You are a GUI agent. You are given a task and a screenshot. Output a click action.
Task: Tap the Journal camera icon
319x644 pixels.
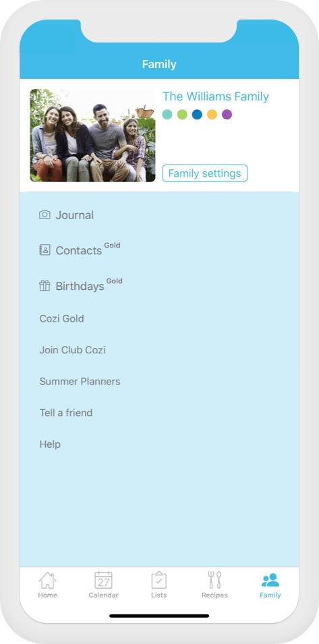point(45,215)
